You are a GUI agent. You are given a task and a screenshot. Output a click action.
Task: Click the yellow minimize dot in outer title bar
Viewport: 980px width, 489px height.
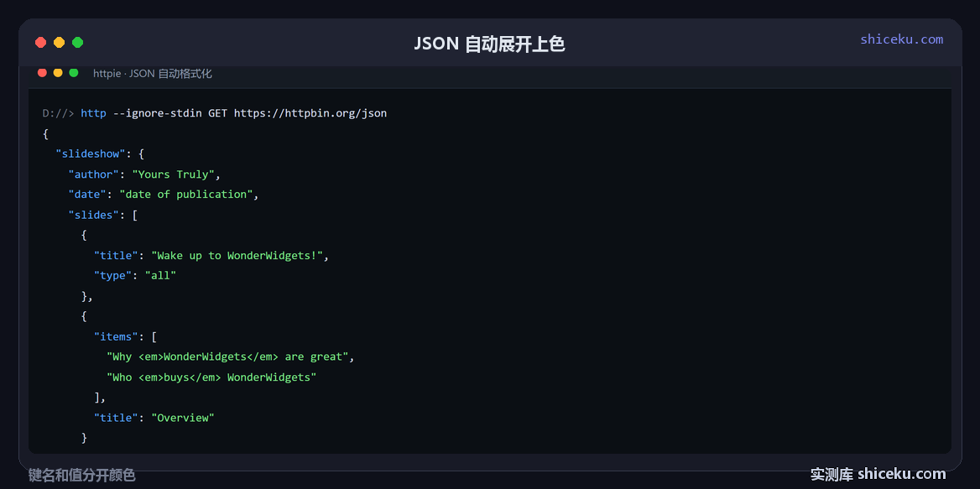[x=59, y=43]
